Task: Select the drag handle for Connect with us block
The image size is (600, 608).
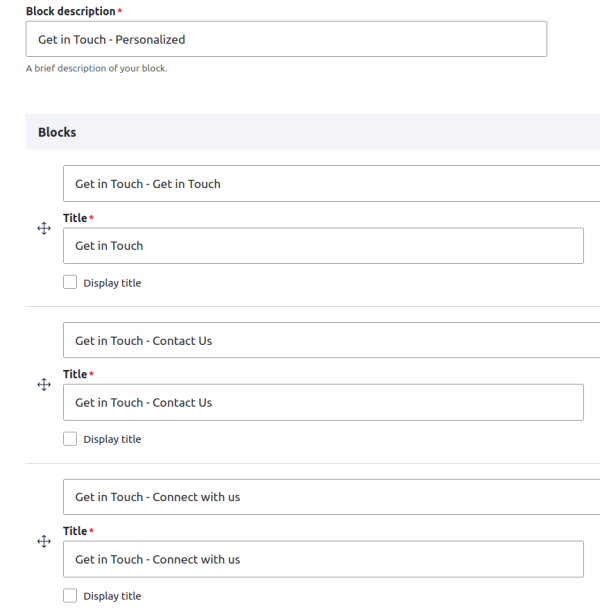Action: tap(44, 541)
